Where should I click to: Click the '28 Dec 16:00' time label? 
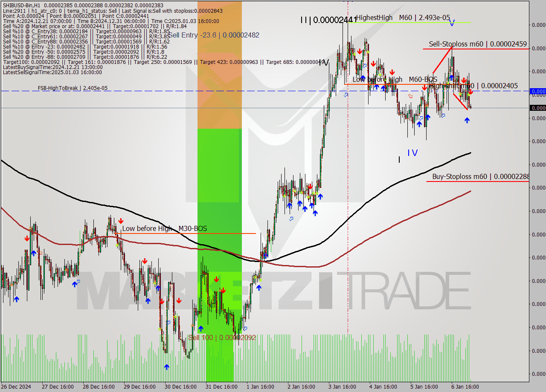coord(99,387)
